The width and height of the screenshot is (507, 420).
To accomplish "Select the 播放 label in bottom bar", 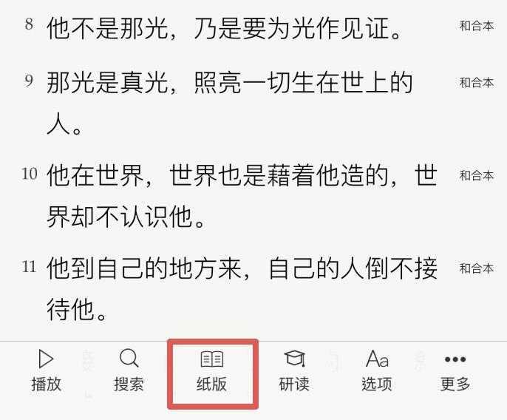I will coord(47,384).
